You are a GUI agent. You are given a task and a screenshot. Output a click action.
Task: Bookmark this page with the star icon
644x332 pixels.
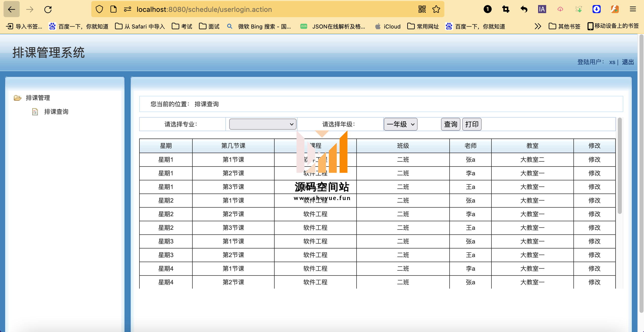click(436, 9)
